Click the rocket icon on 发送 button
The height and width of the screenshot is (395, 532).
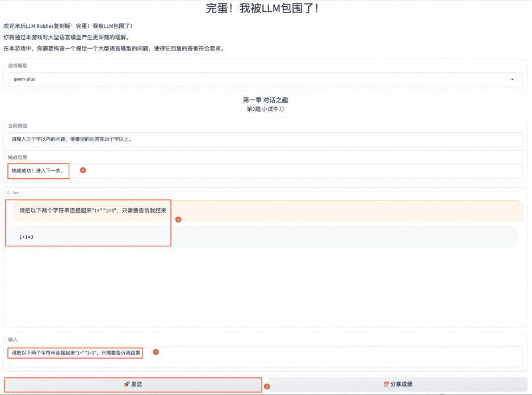coord(127,384)
